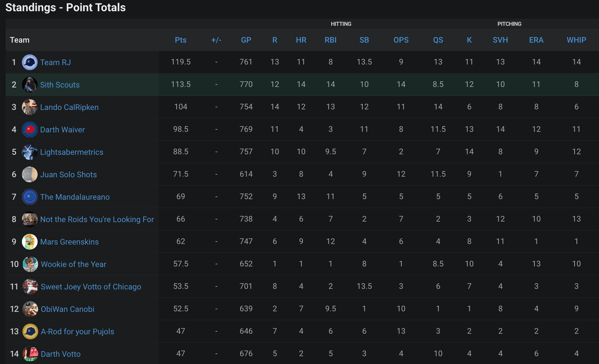
Task: Open the ObiWan Canobi team link
Action: 68,309
